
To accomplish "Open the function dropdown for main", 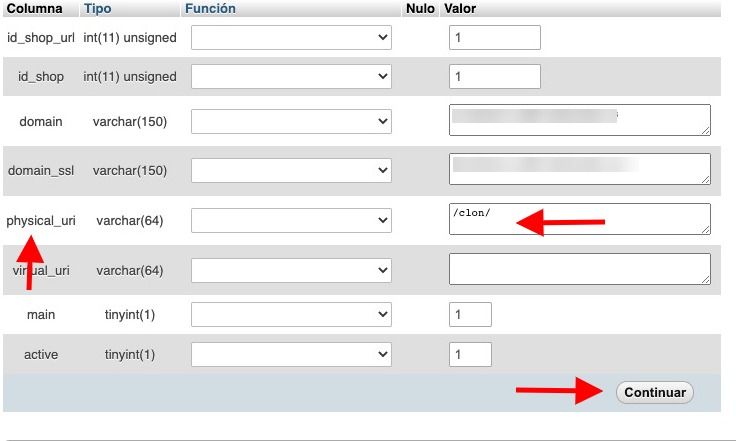I will (291, 314).
